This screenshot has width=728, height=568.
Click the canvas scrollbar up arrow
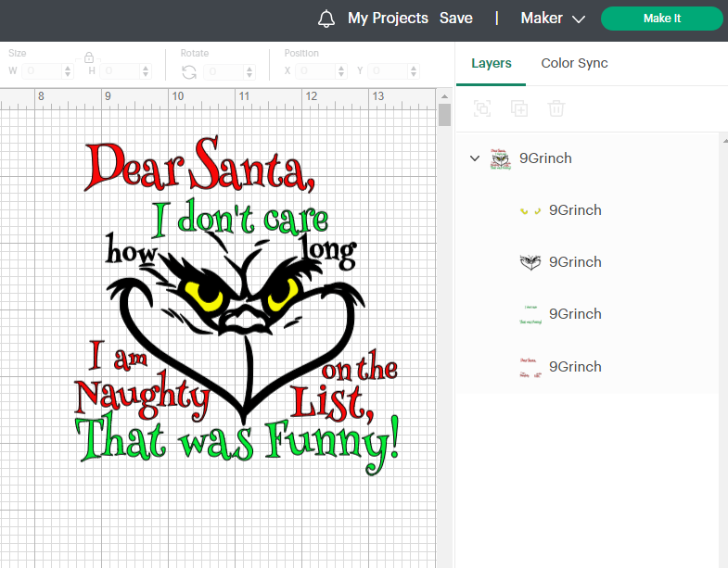tap(444, 96)
